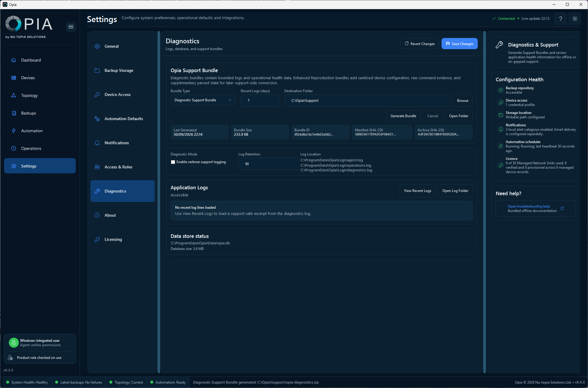Switch theme using the sun icon
Viewport: 588px width, 388px height.
click(575, 19)
